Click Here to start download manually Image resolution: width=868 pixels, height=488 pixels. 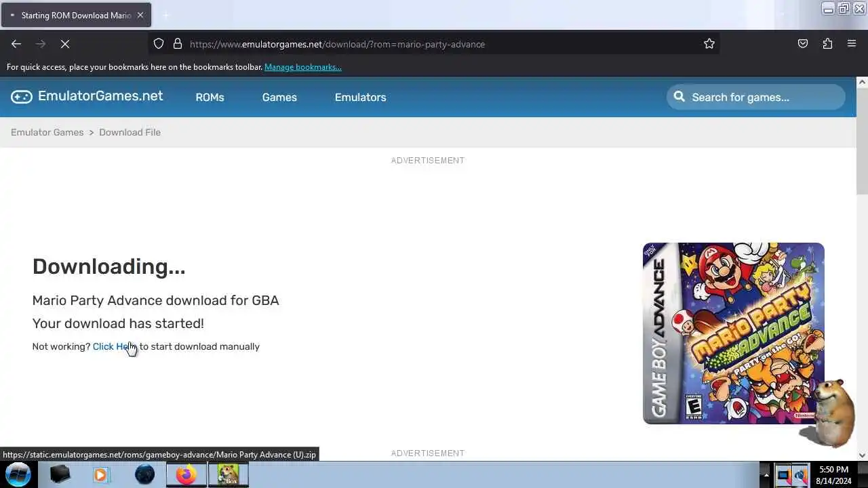click(x=115, y=346)
